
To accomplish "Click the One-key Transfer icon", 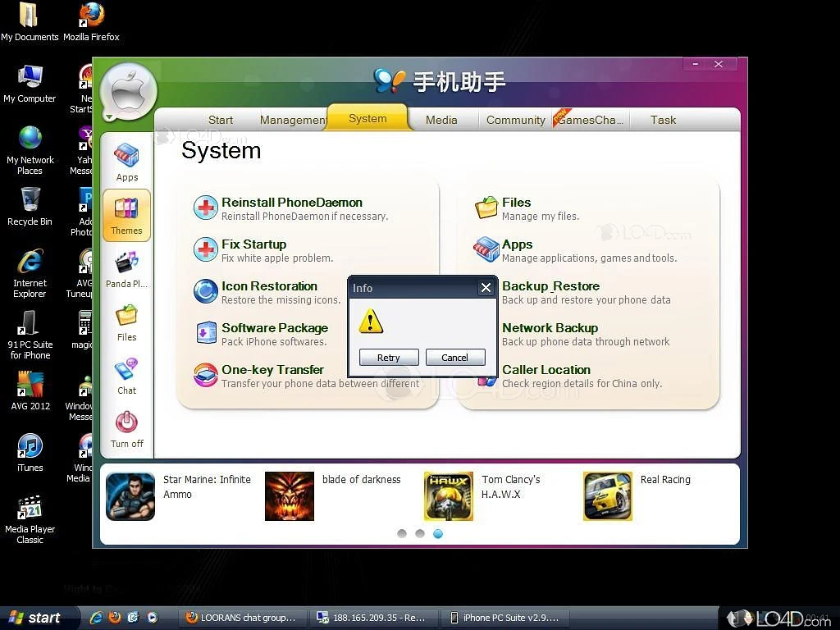I will [x=206, y=374].
